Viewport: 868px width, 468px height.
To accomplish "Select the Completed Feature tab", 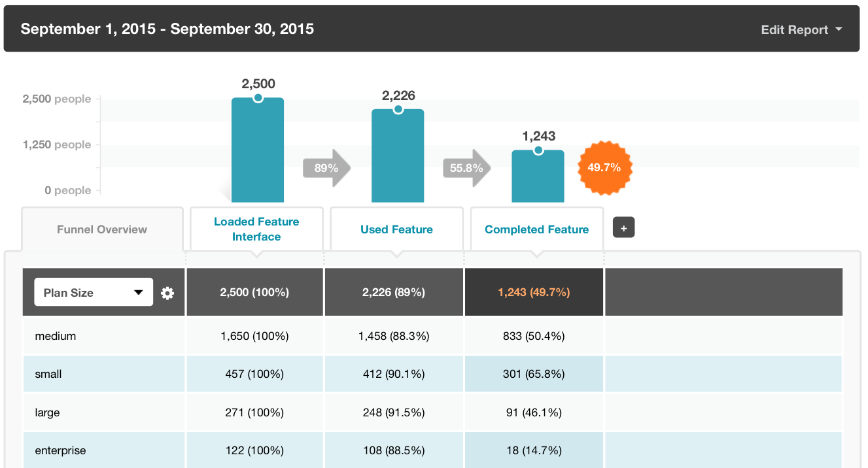I will point(536,229).
